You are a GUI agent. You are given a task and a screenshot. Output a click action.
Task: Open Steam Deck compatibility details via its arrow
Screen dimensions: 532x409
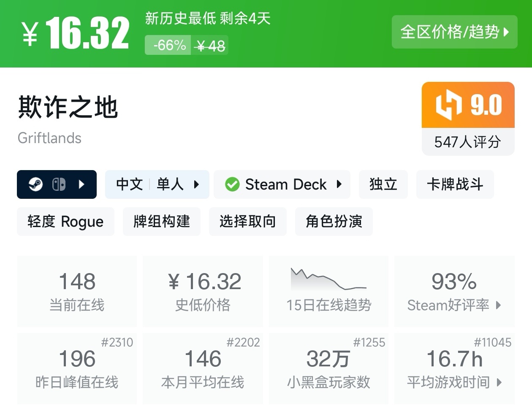pos(340,184)
